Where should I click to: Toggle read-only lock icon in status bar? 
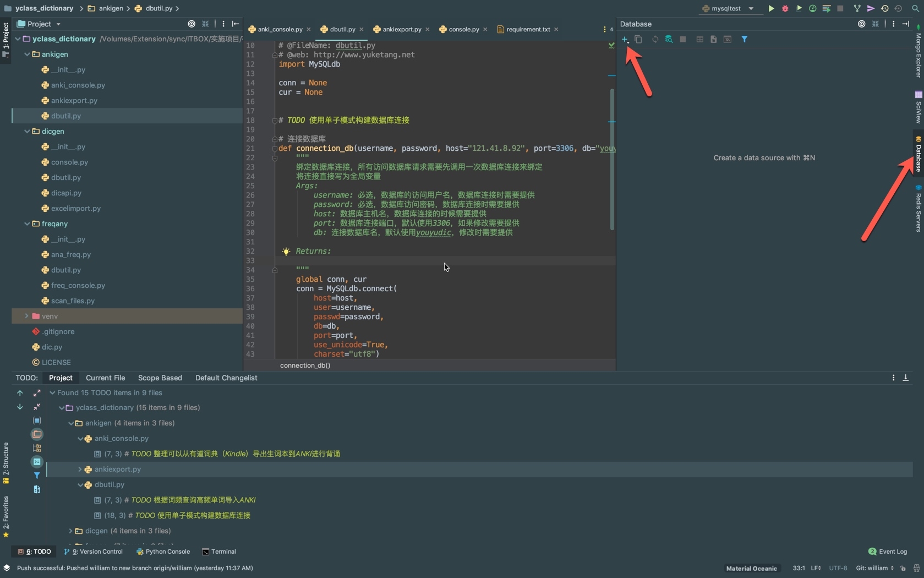pyautogui.click(x=903, y=568)
